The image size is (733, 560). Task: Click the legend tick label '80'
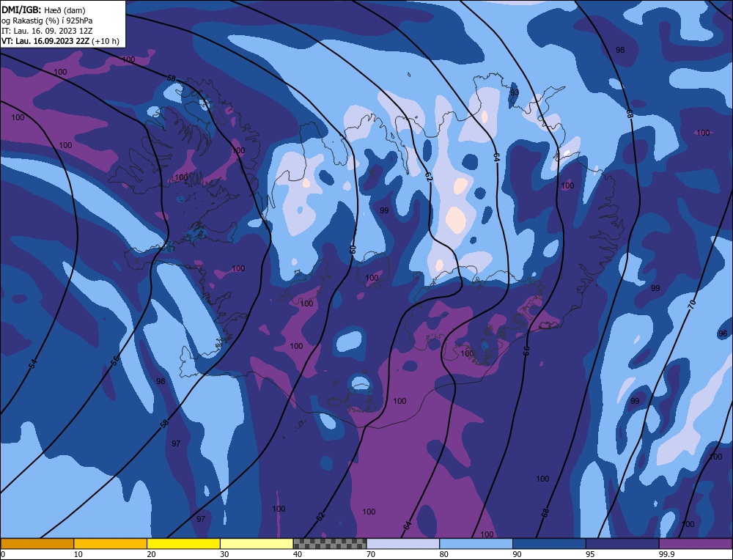(443, 554)
